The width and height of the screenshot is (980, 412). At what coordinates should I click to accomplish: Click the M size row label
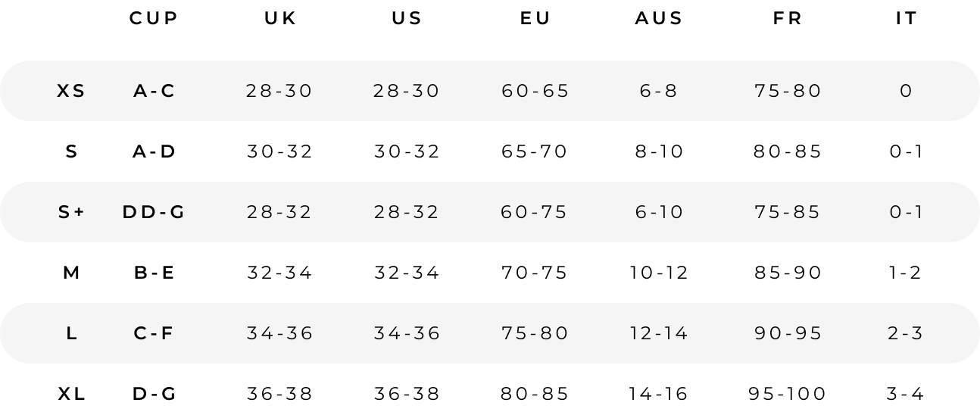click(71, 273)
